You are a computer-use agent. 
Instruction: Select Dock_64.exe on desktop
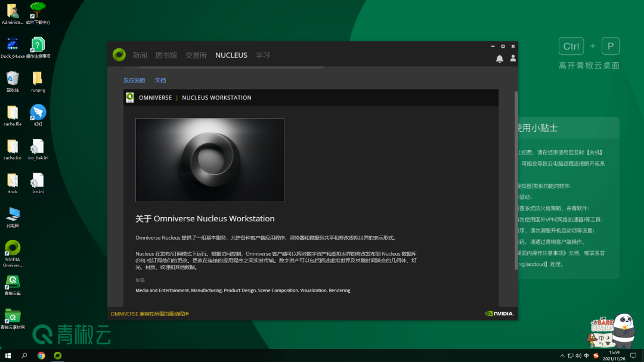click(13, 48)
